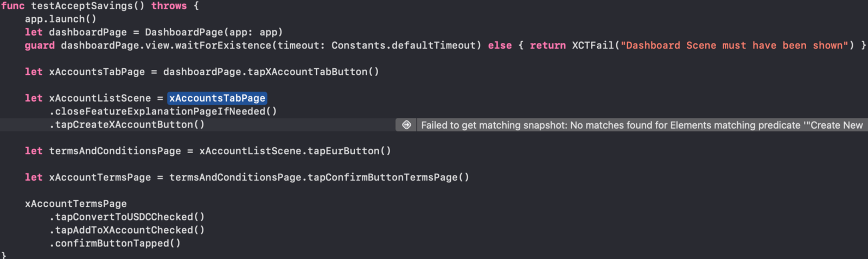Click the tapXAccountTabButton() method call
Viewport: 868px width, 259px height.
point(313,72)
